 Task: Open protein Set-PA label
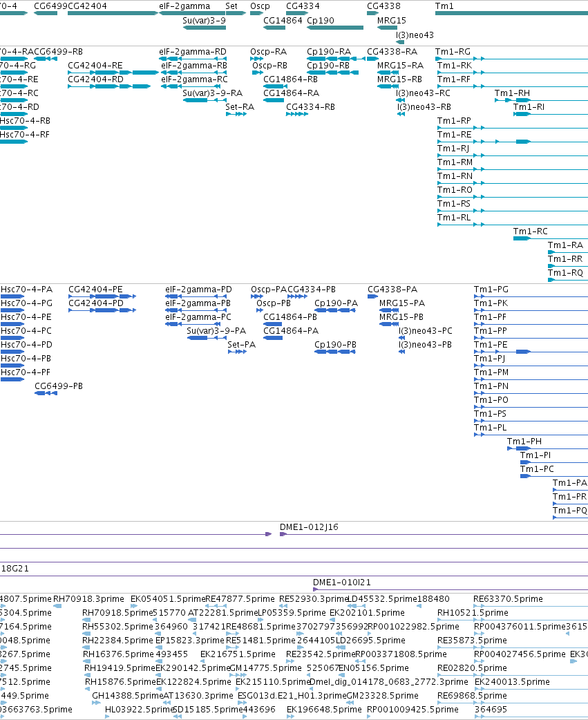[241, 345]
